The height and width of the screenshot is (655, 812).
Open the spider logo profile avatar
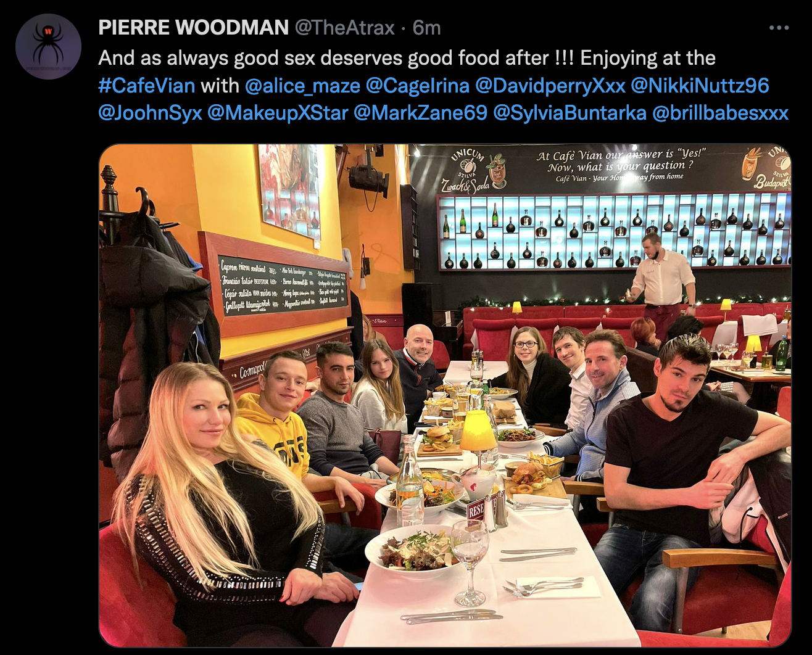coord(48,46)
